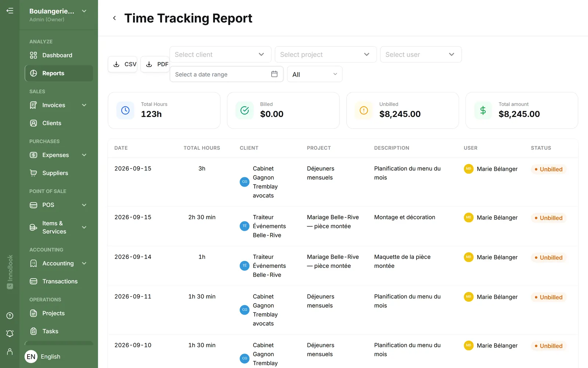Image resolution: width=588 pixels, height=368 pixels.
Task: Click the Unbilled alert icon
Action: click(364, 110)
